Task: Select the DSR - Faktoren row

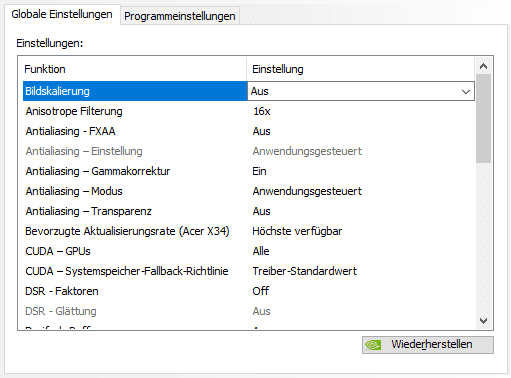Action: (249, 291)
